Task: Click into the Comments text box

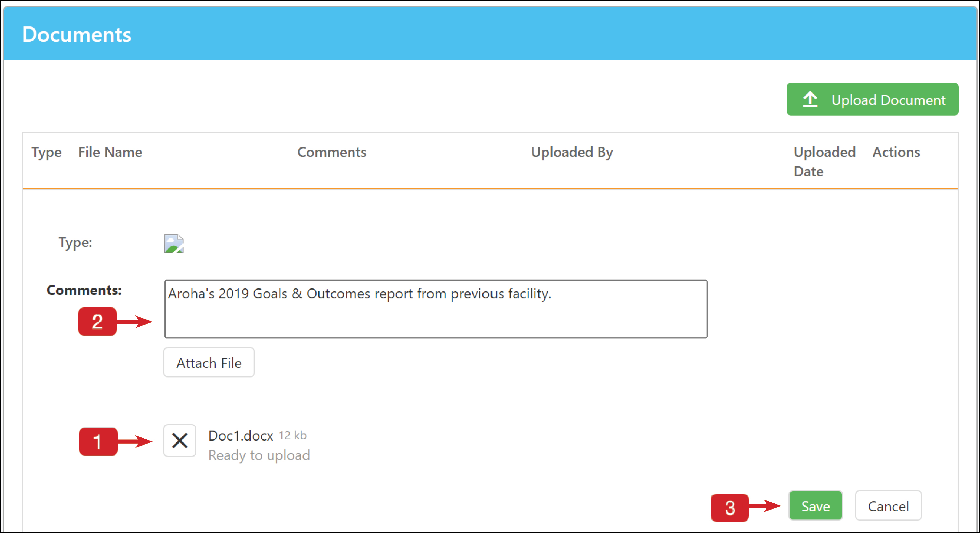Action: pyautogui.click(x=435, y=309)
